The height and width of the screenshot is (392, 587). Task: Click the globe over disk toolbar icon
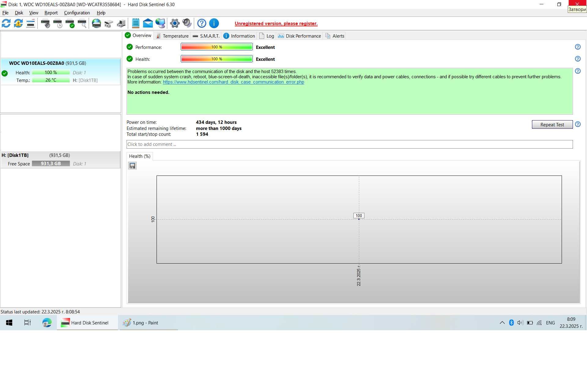[97, 23]
